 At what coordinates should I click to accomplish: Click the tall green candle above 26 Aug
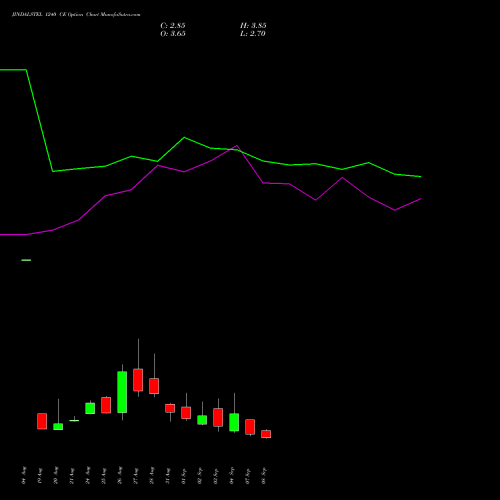click(122, 392)
